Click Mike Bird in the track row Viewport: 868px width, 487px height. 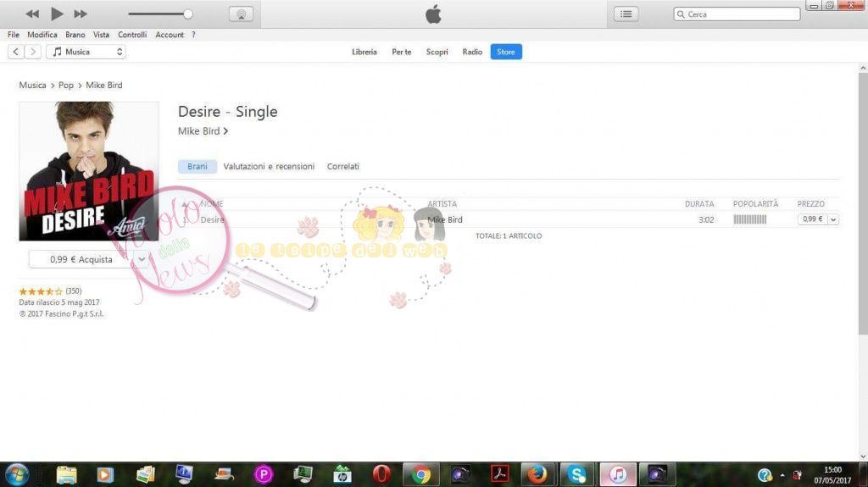tap(445, 219)
